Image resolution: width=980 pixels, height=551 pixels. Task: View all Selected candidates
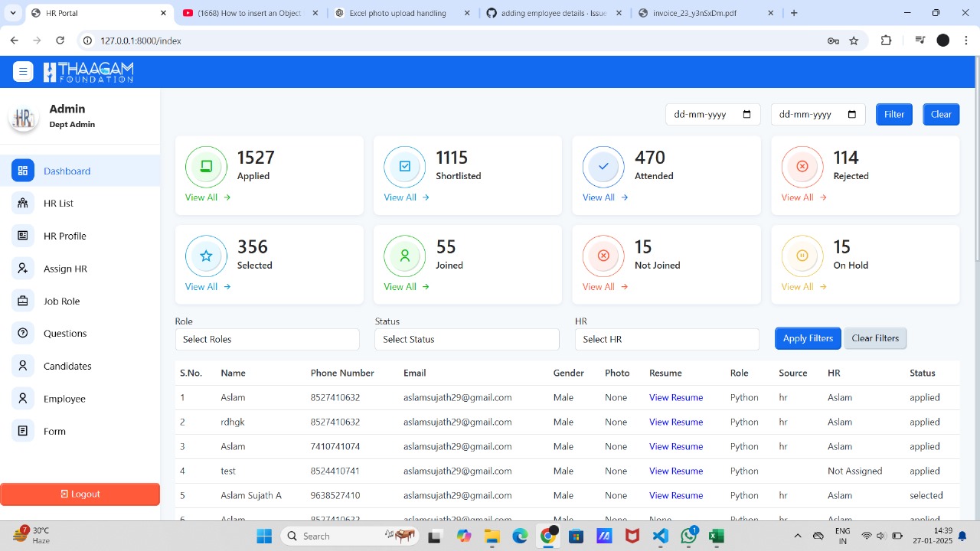(208, 287)
